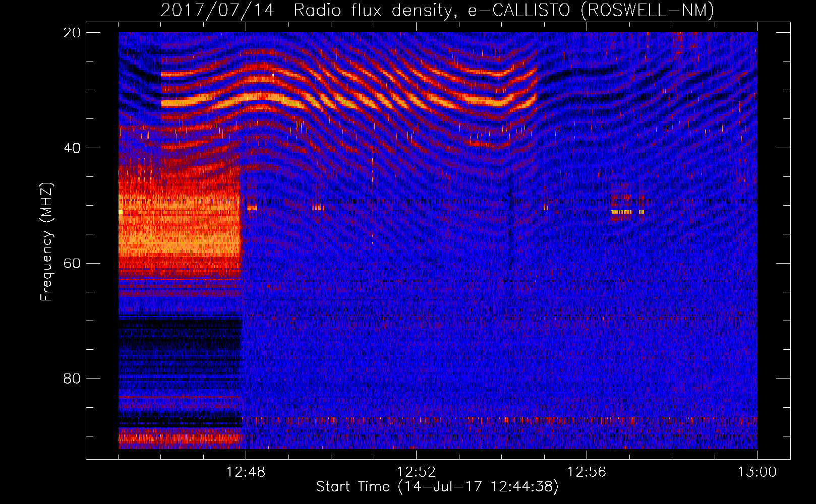This screenshot has height=504, width=816.
Task: Click the 13:00 time tick label
Action: 757,472
